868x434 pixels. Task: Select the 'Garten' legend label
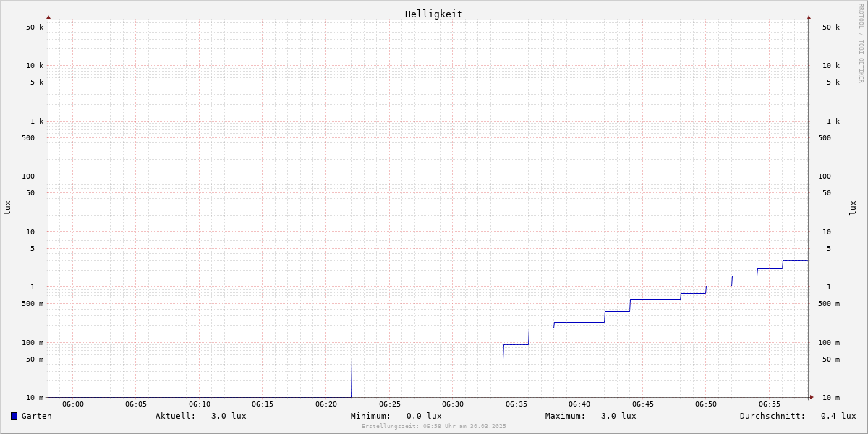point(37,416)
